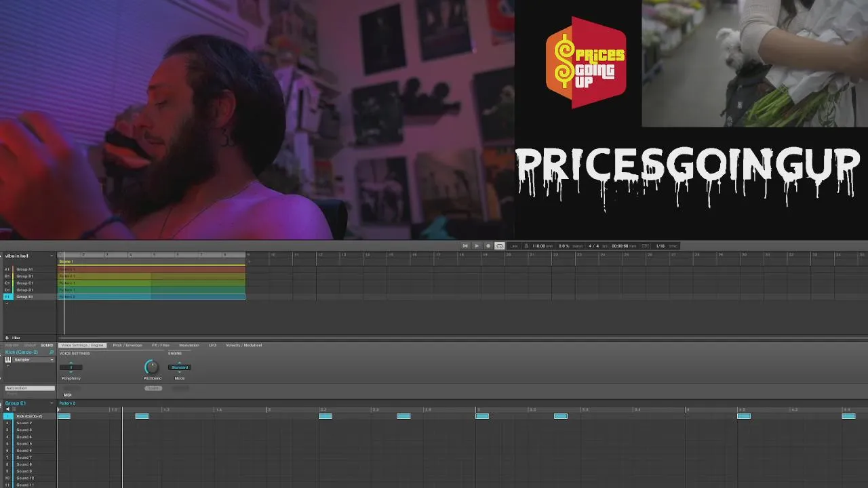Adjust the Pitchbend knob
This screenshot has height=488, width=868.
click(x=151, y=367)
